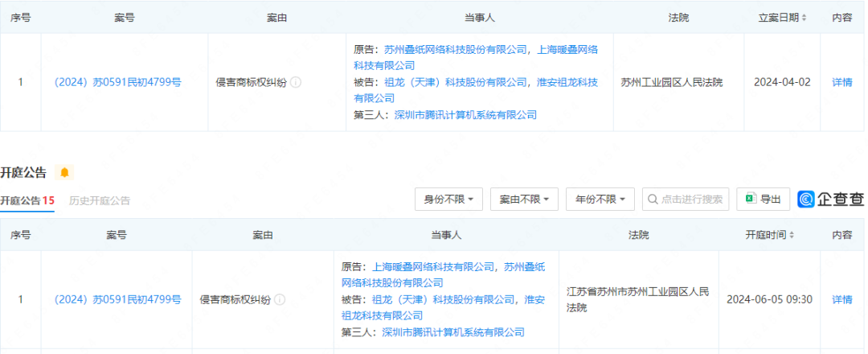Screen dimensions: 868x354
Task: Click the 法院 header in the 开庭公告 table
Action: [639, 235]
